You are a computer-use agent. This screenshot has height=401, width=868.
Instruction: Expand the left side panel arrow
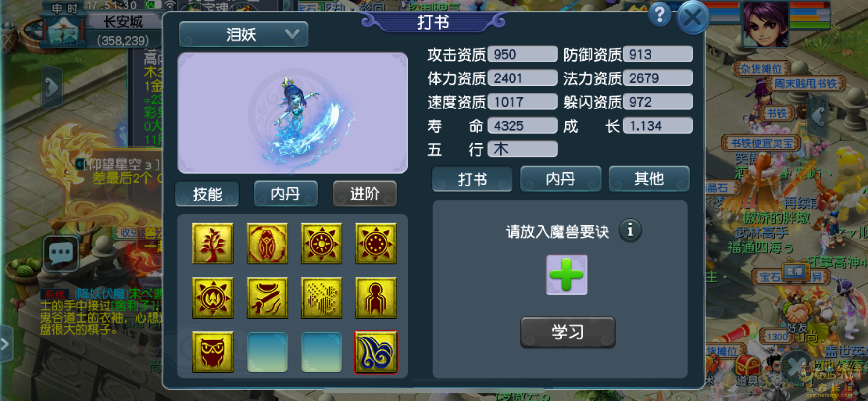coord(52,88)
